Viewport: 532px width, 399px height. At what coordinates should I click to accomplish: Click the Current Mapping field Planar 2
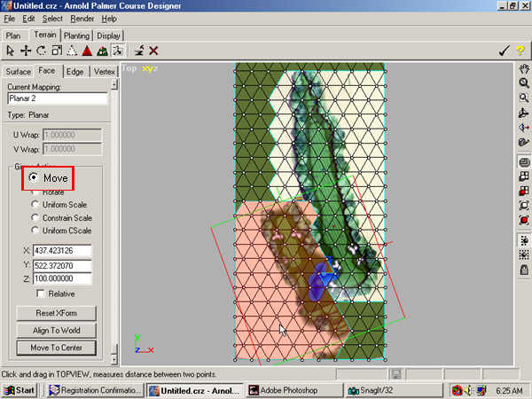click(x=58, y=98)
